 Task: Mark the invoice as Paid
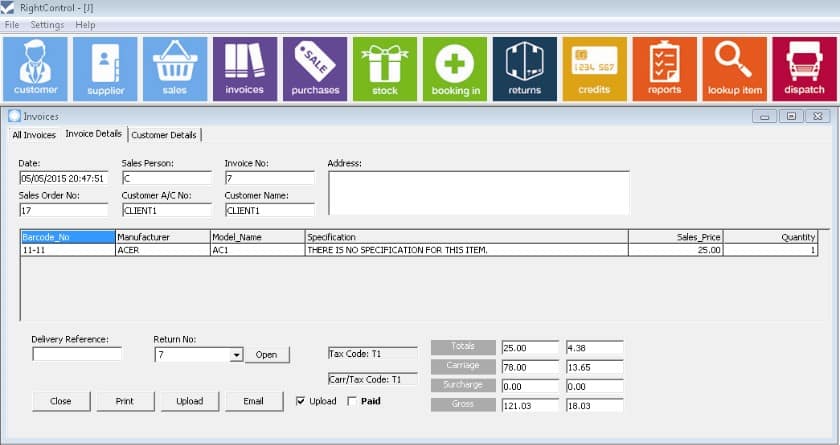352,401
